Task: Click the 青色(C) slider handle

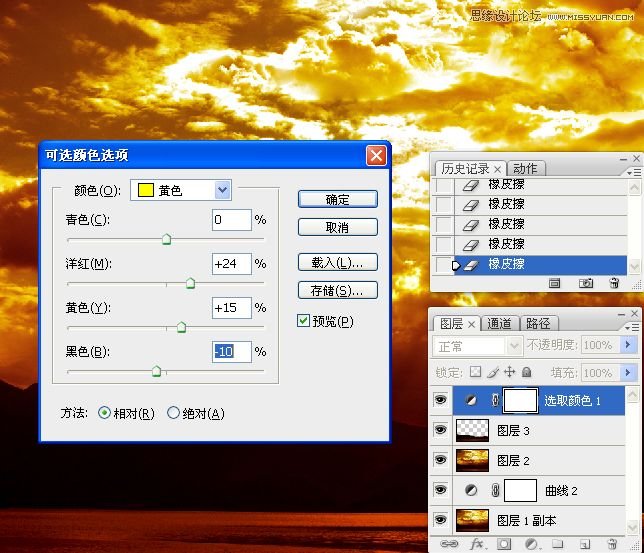Action: tap(166, 239)
